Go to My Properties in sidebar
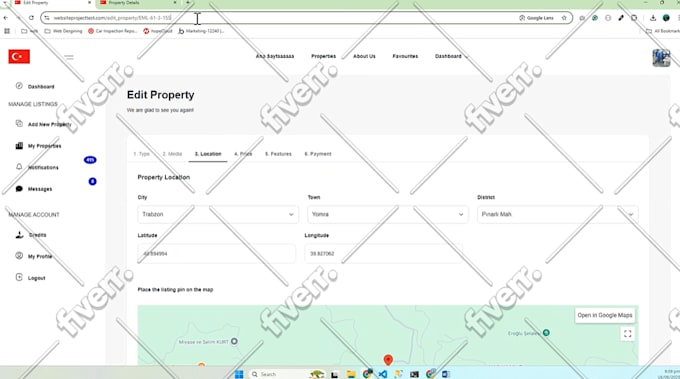This screenshot has width=680, height=379. tap(44, 146)
